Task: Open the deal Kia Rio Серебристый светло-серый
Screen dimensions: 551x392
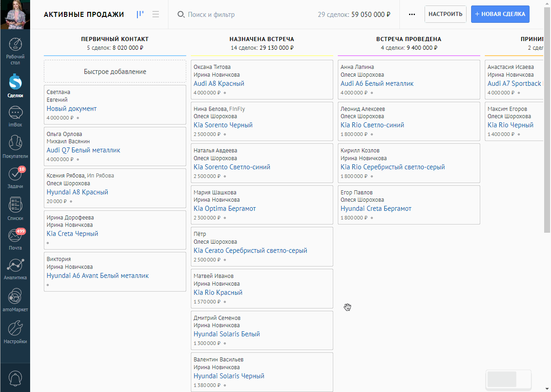Action: click(x=393, y=167)
